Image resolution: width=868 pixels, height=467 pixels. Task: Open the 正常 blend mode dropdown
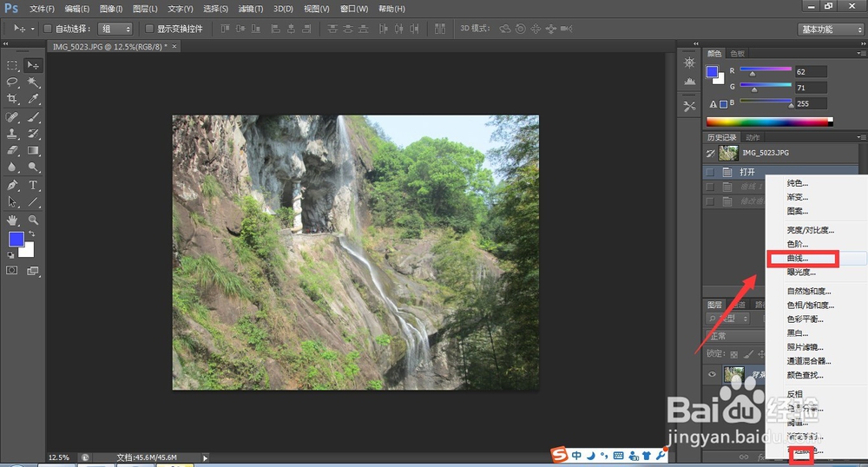click(735, 336)
